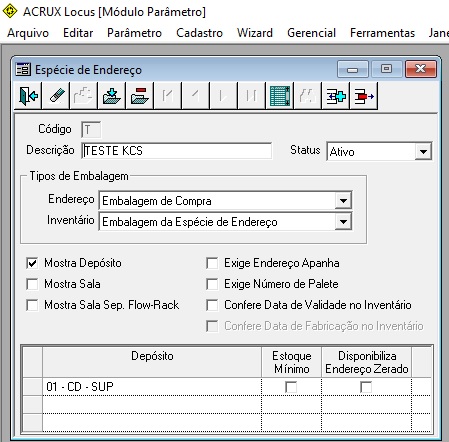This screenshot has height=442, width=449.
Task: Open the green grid list view icon
Action: coord(280,96)
